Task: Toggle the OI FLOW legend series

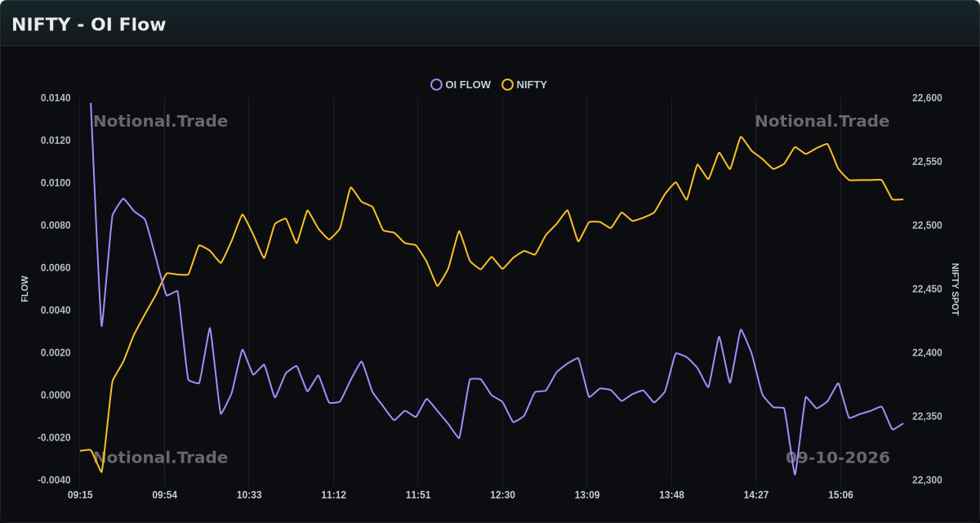Action: (x=461, y=84)
